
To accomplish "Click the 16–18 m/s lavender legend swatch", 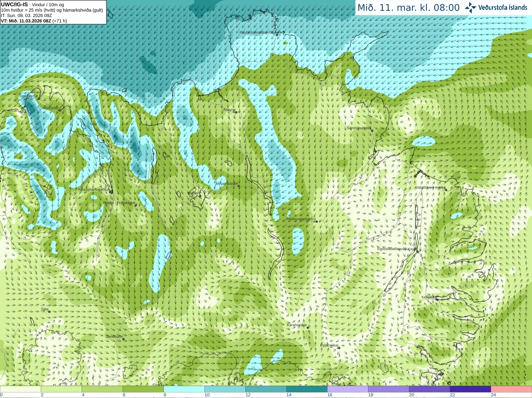I will click(x=348, y=389).
